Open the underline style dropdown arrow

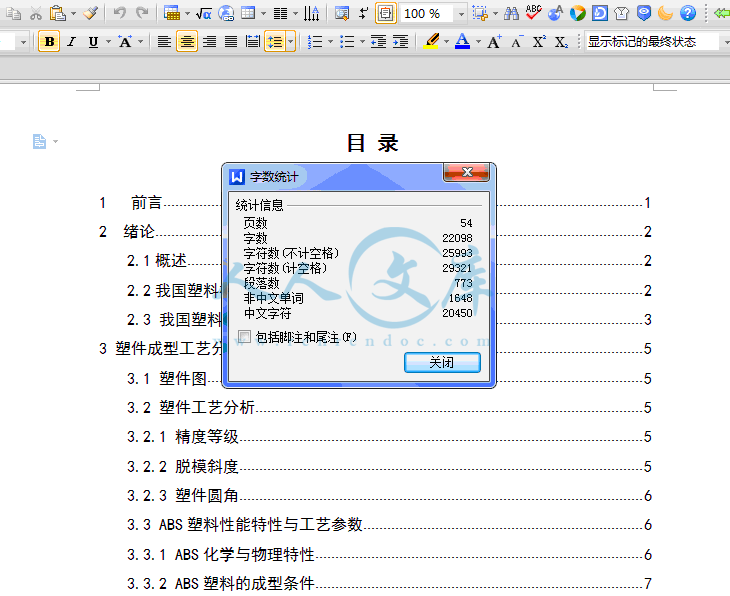click(108, 42)
